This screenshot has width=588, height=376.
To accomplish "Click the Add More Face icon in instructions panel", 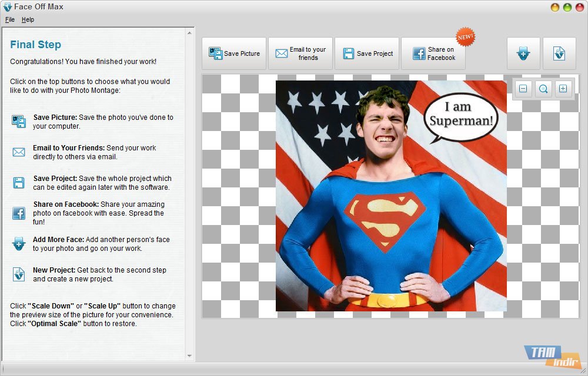I will pos(19,244).
